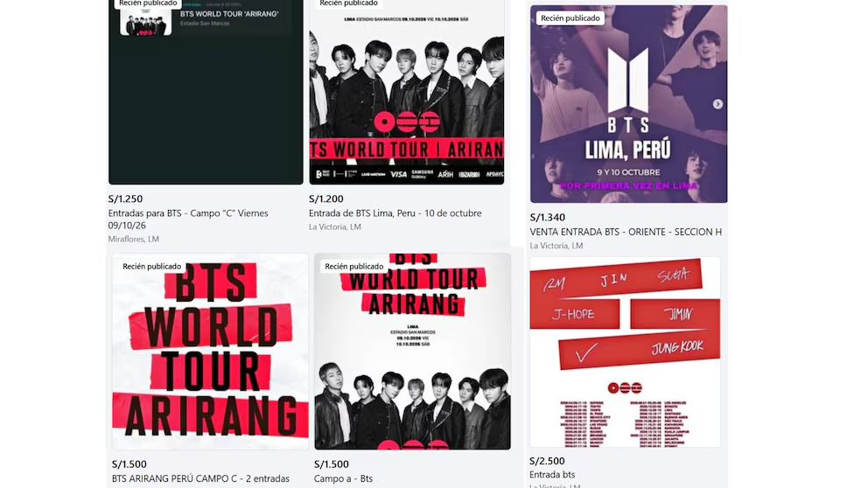
Task: Open the S/1.250 Campo C listing image
Action: pos(206,92)
